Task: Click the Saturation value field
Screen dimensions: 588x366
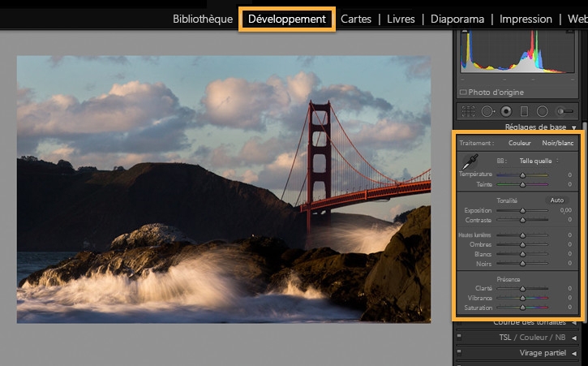Action: pos(569,307)
